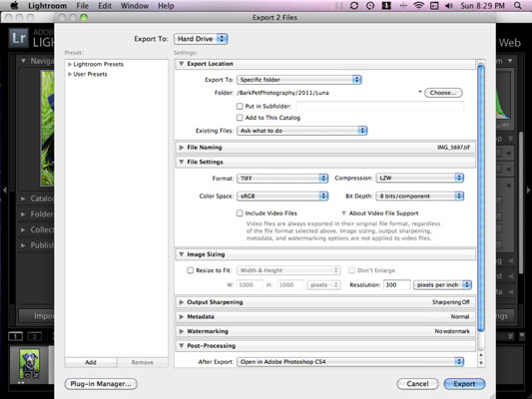Open the Time Machine menu bar icon
This screenshot has height=399, width=532.
point(370,6)
